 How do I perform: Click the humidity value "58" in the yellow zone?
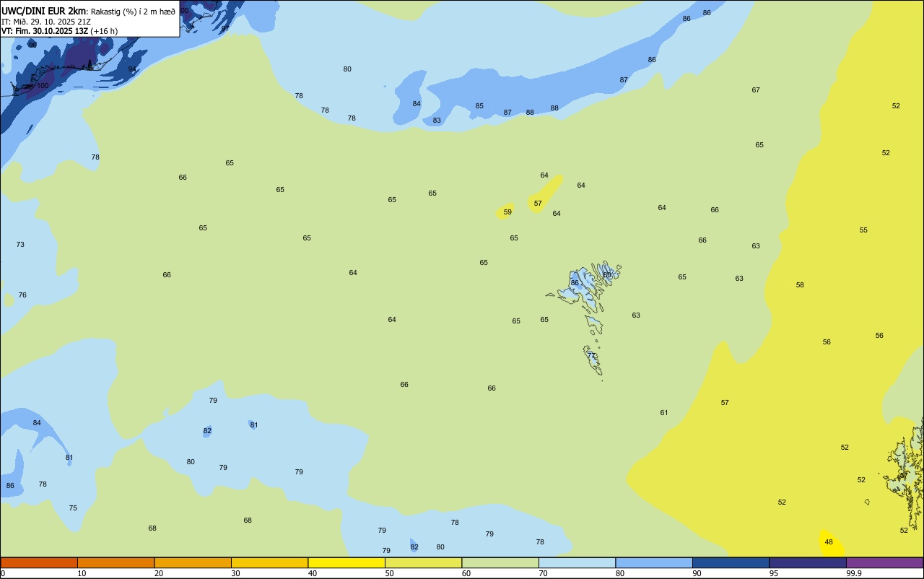pyautogui.click(x=800, y=285)
